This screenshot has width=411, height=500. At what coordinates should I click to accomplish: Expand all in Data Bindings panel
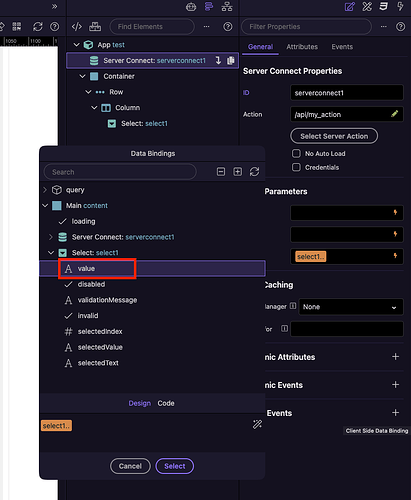click(x=238, y=172)
